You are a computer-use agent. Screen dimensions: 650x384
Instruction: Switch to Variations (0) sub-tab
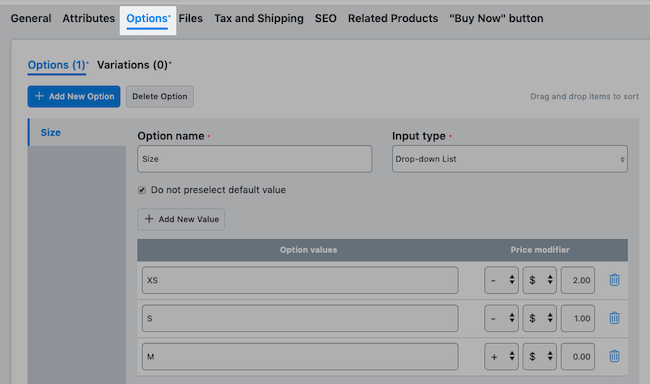click(x=134, y=65)
